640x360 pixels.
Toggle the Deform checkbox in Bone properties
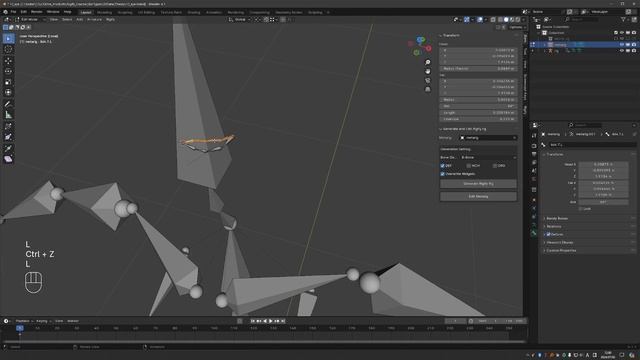(549, 234)
